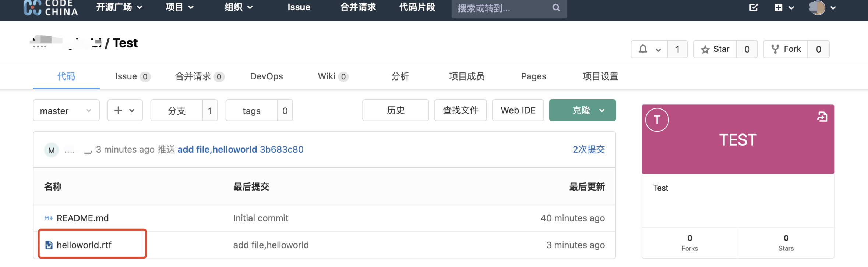
Task: Open the project 合并请求 tab
Action: [x=200, y=76]
